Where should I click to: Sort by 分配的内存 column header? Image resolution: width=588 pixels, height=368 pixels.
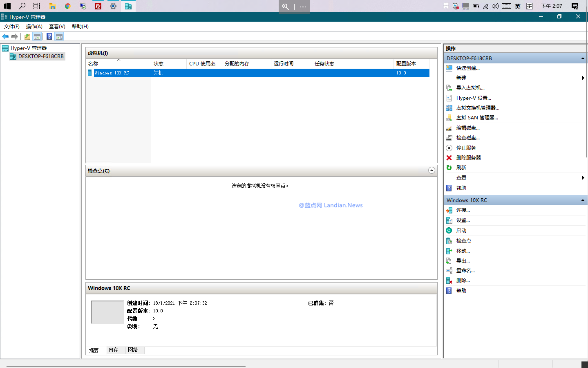coord(246,64)
